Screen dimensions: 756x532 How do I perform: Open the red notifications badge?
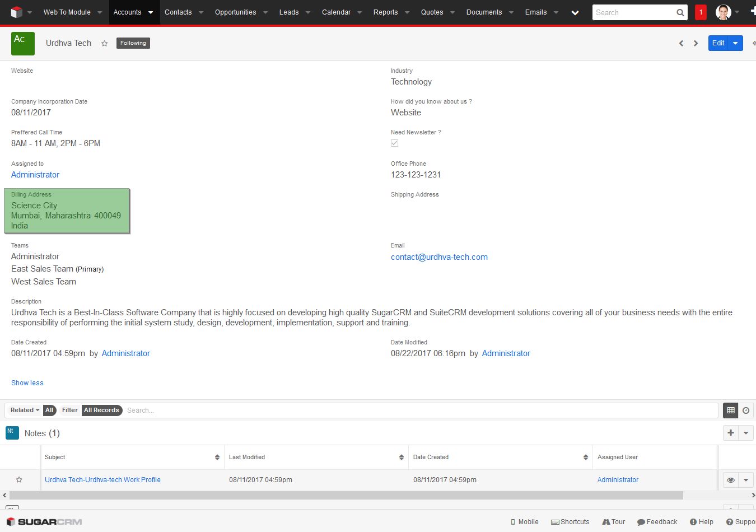tap(701, 12)
